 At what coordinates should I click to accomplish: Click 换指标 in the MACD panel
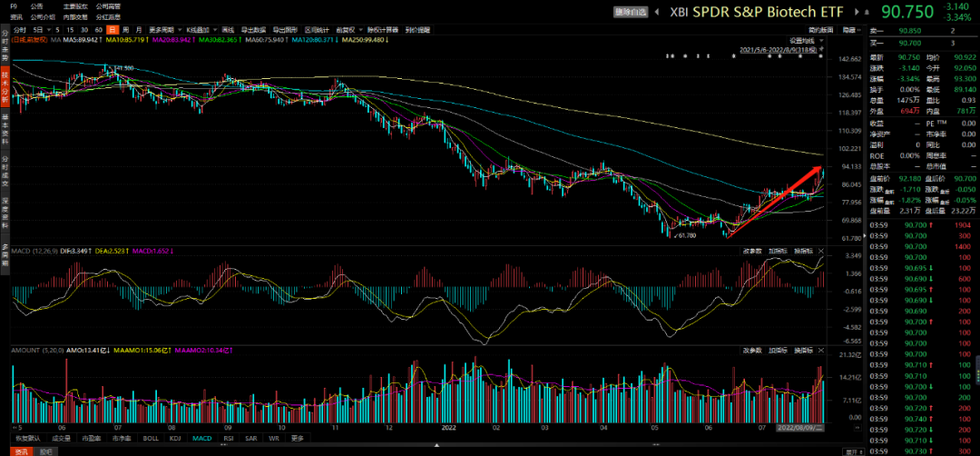click(x=802, y=250)
